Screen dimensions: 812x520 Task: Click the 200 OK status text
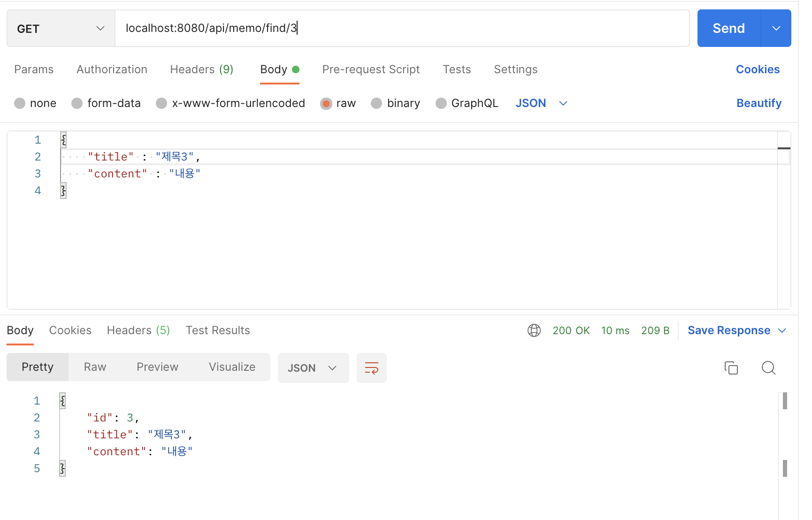pos(571,330)
